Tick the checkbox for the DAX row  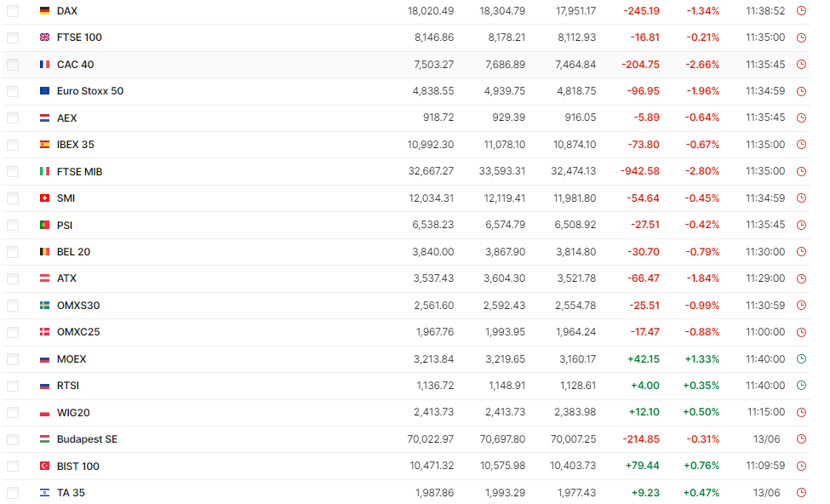[x=12, y=11]
